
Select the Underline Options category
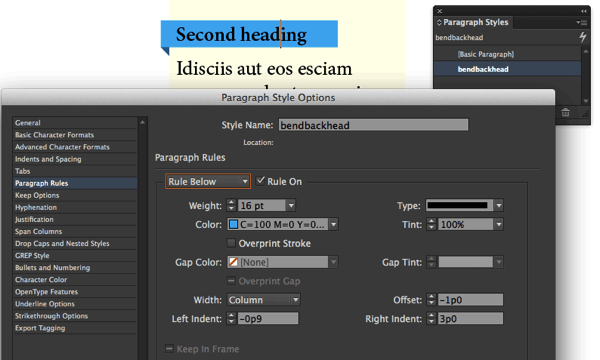pos(75,303)
